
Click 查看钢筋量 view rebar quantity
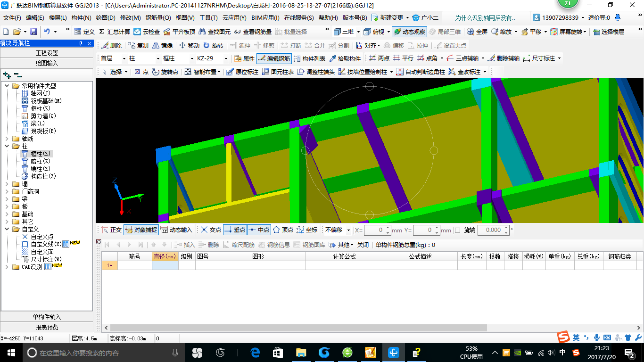[x=253, y=32]
